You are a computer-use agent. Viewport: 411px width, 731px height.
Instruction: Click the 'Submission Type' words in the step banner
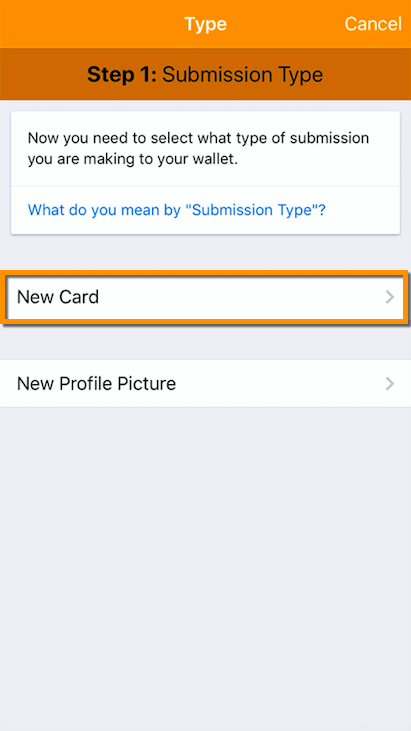click(x=242, y=74)
